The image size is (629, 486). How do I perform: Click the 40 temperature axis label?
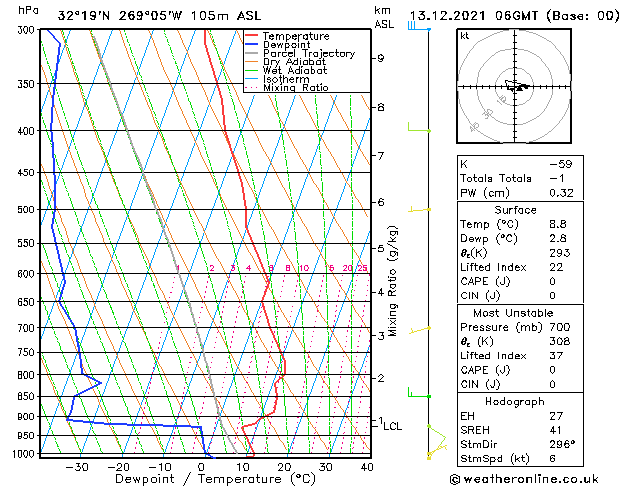tap(367, 467)
